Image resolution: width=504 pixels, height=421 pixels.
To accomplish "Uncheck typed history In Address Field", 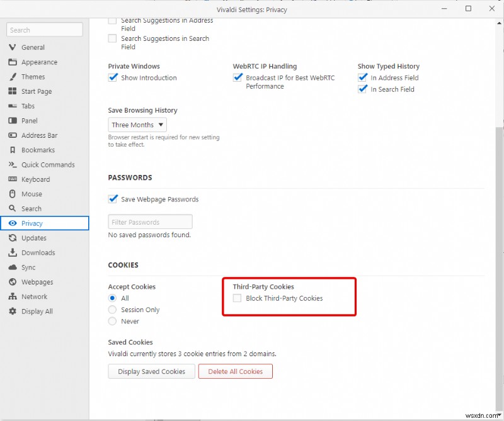I will [x=362, y=77].
